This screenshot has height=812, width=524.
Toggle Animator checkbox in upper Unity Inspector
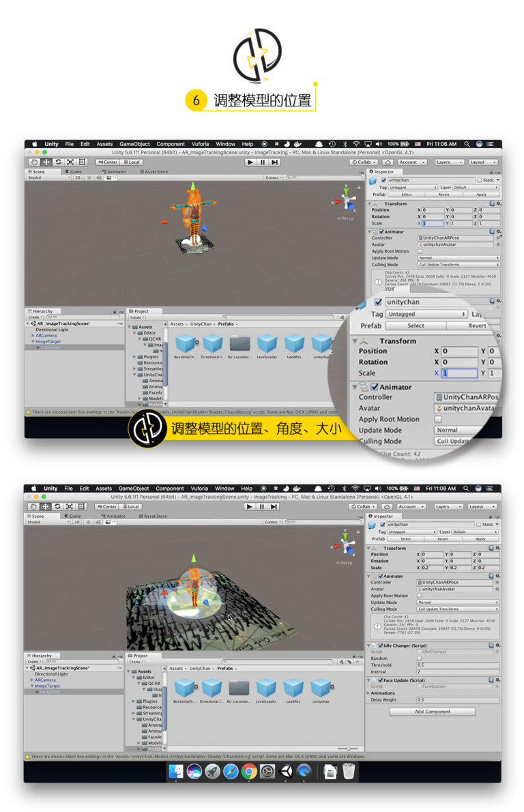[x=381, y=231]
